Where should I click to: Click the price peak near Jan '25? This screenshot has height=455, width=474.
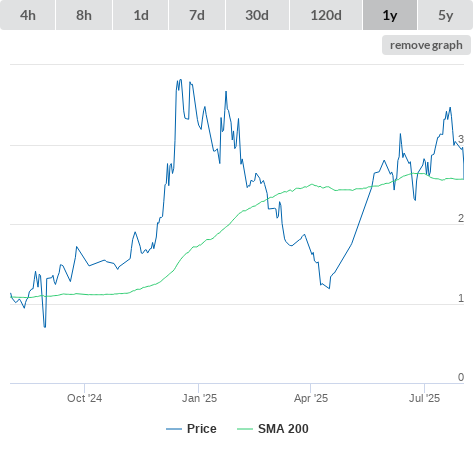(180, 80)
